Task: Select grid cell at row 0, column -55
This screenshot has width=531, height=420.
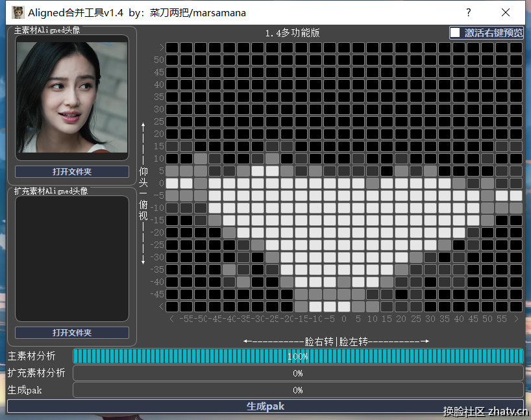Action: (x=186, y=183)
